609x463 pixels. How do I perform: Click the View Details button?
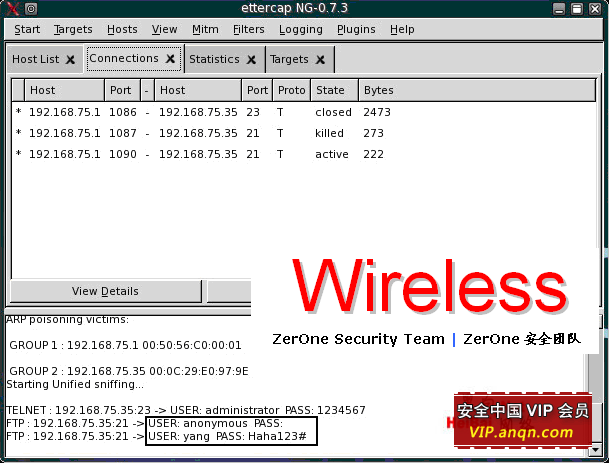click(105, 291)
